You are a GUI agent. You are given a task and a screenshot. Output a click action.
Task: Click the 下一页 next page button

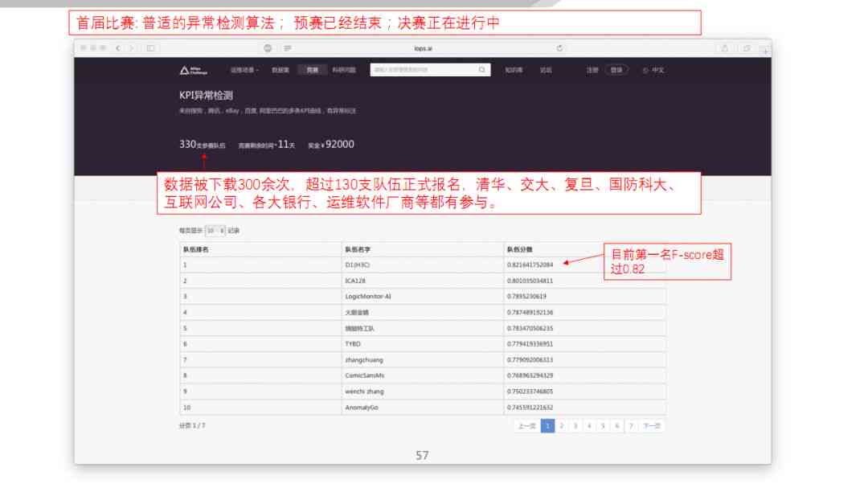[652, 426]
